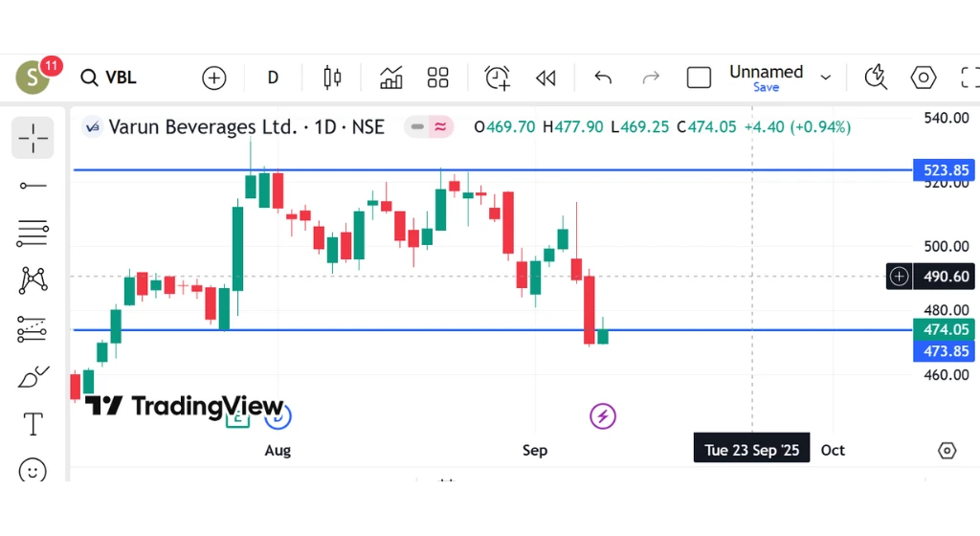Select the chart patterns tool
The height and width of the screenshot is (536, 980).
point(33,279)
